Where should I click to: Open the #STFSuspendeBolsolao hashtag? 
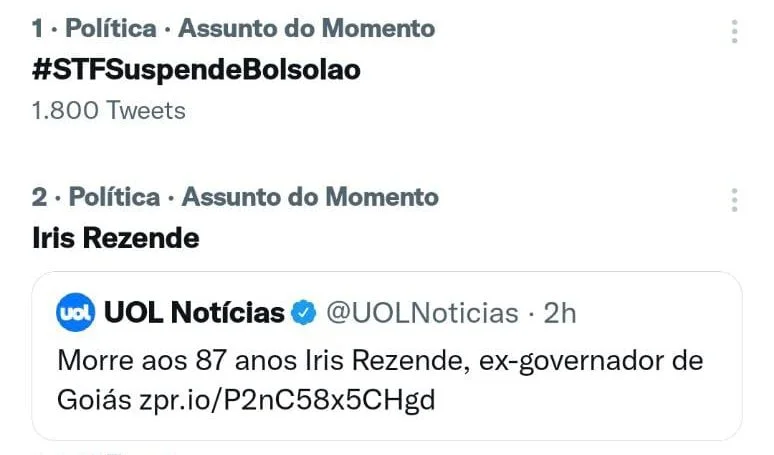[196, 70]
